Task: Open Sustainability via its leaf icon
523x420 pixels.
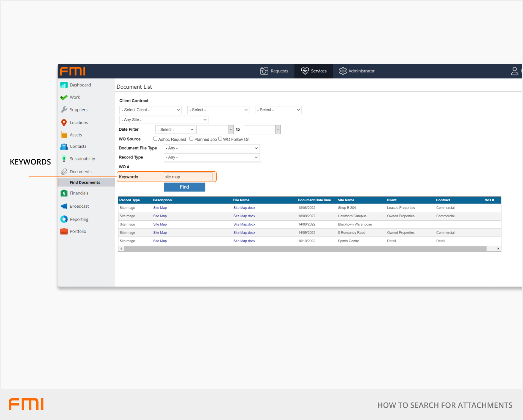Action: click(x=64, y=159)
